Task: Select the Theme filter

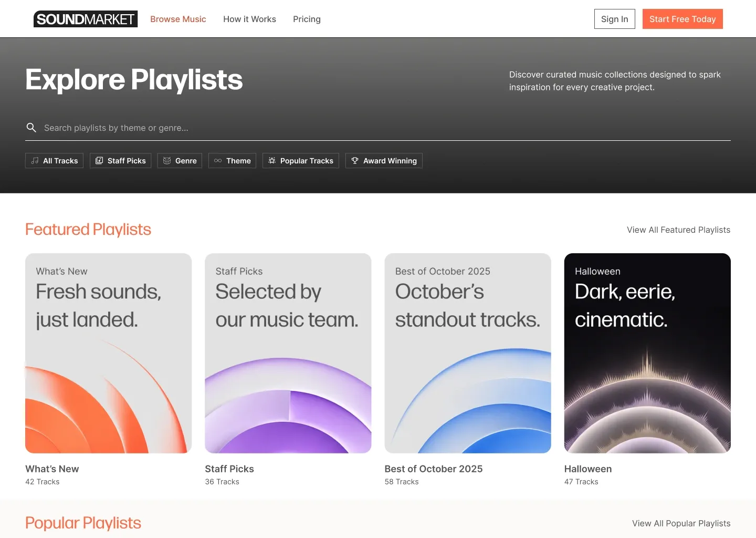Action: click(232, 161)
